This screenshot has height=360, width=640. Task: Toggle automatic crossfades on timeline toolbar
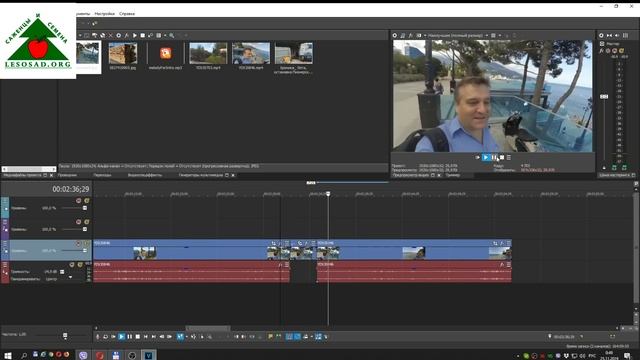[297, 337]
